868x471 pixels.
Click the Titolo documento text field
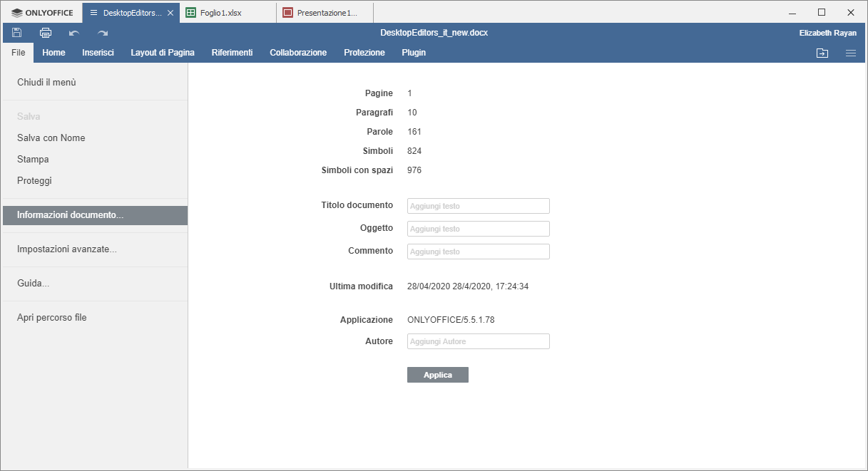[478, 206]
